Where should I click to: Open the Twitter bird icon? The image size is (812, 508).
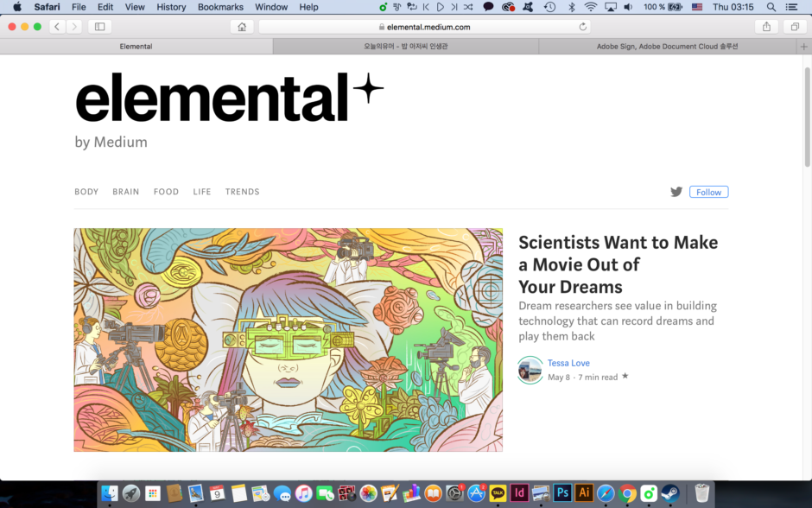(676, 192)
